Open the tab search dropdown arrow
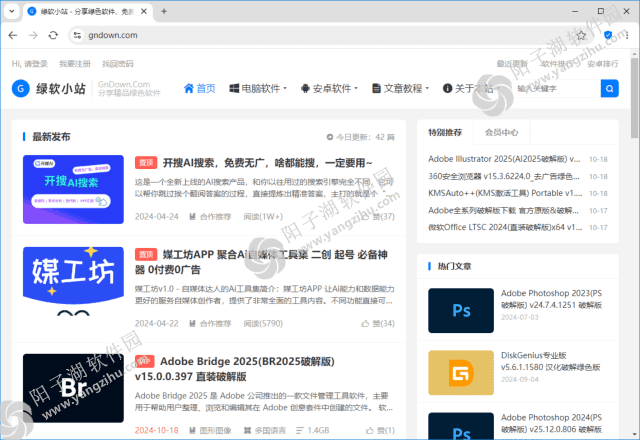 (12, 11)
